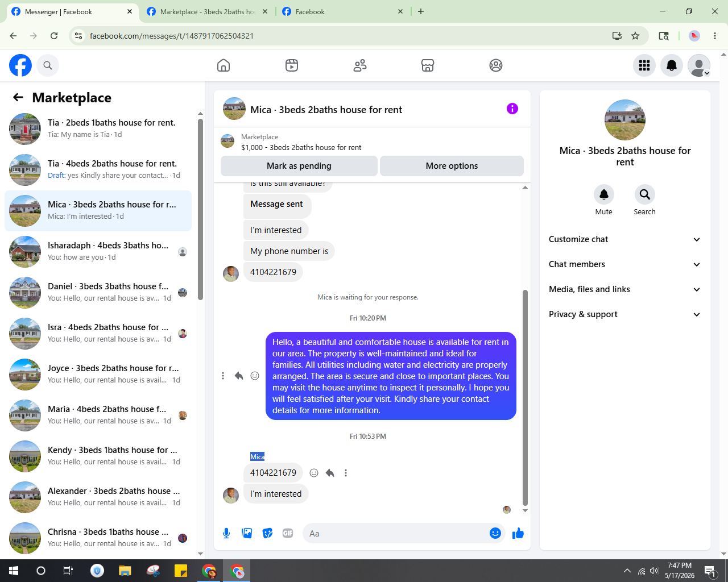Open the emoji picker in message box
The image size is (728, 582).
(x=495, y=533)
